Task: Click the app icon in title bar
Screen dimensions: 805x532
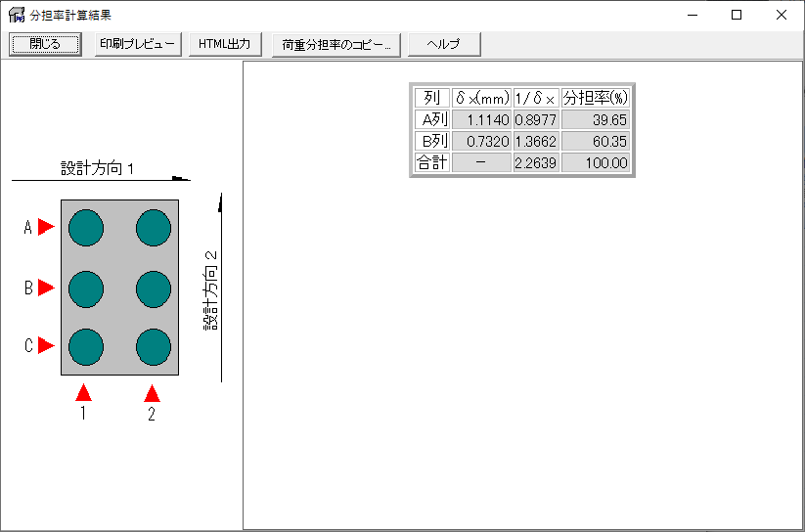Action: click(17, 16)
